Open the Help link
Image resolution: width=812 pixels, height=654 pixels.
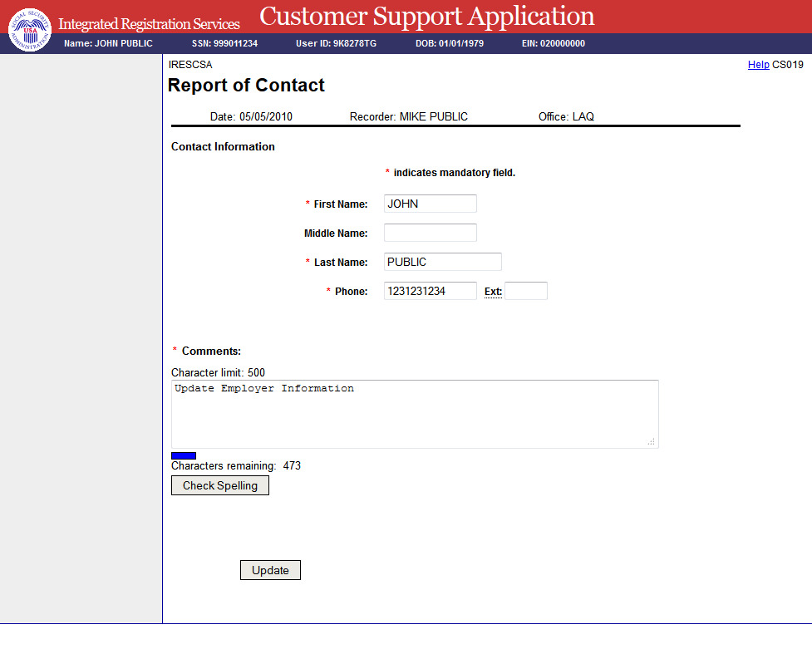[758, 65]
